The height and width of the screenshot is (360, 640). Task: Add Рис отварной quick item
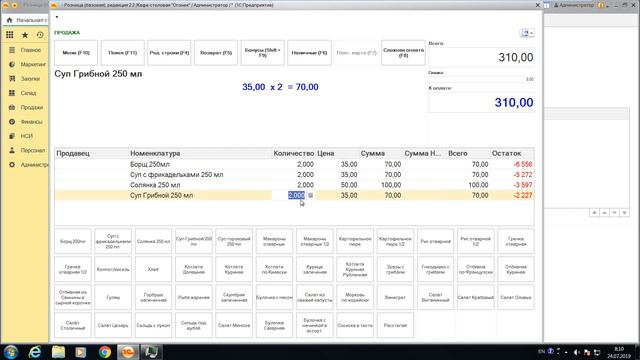436,242
